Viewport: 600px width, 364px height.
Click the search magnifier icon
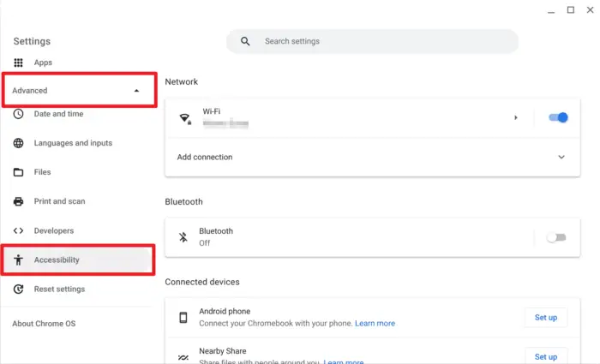click(245, 41)
